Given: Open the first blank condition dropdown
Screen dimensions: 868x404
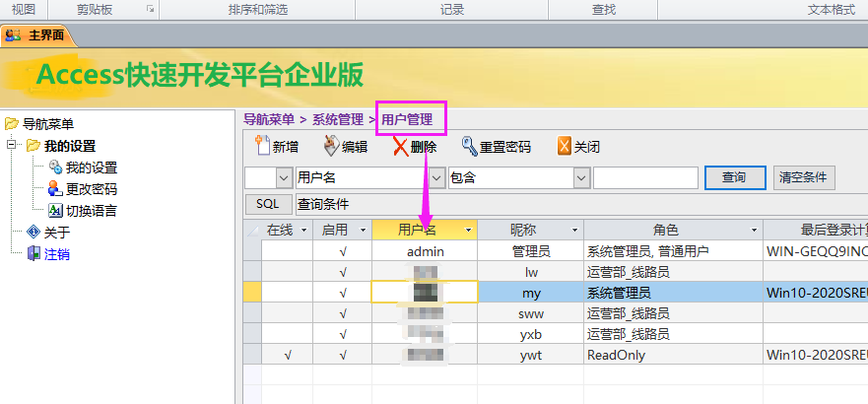Looking at the screenshot, I should [284, 177].
